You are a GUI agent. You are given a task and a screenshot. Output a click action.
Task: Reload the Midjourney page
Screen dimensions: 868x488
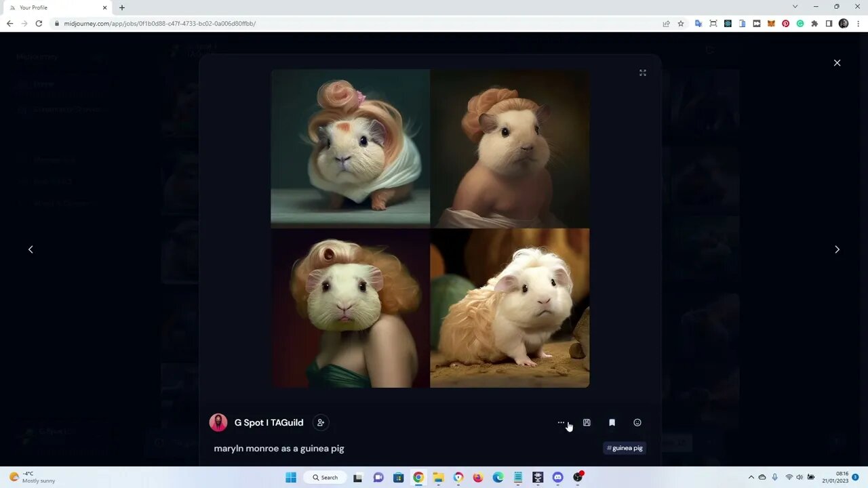(x=39, y=23)
